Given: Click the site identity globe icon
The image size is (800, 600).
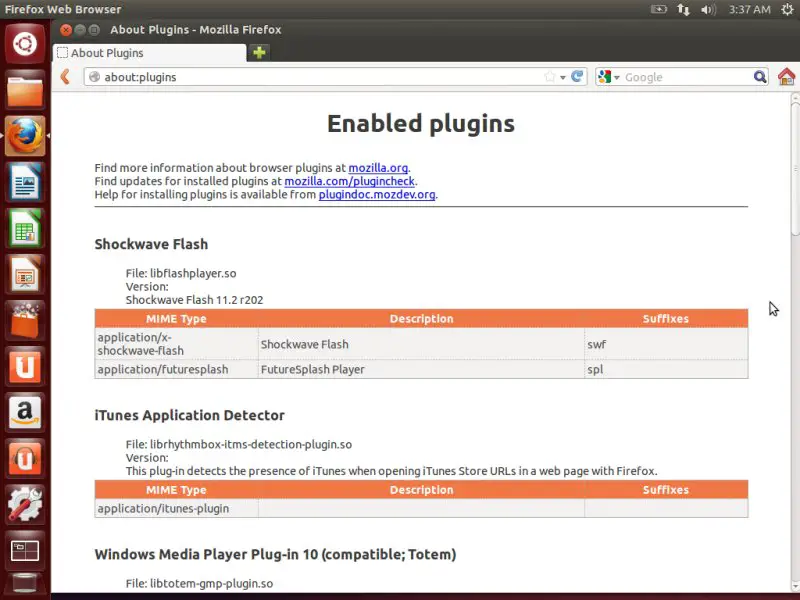Looking at the screenshot, I should click(94, 77).
